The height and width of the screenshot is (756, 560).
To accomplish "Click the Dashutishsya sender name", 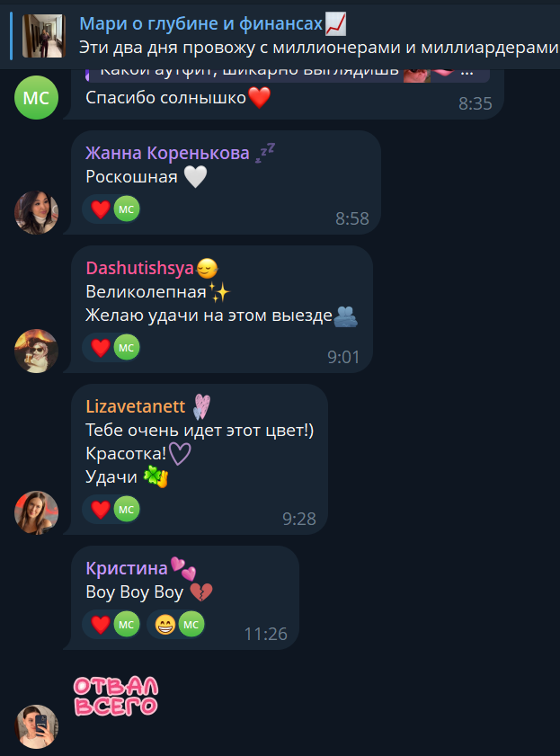I will point(139,268).
